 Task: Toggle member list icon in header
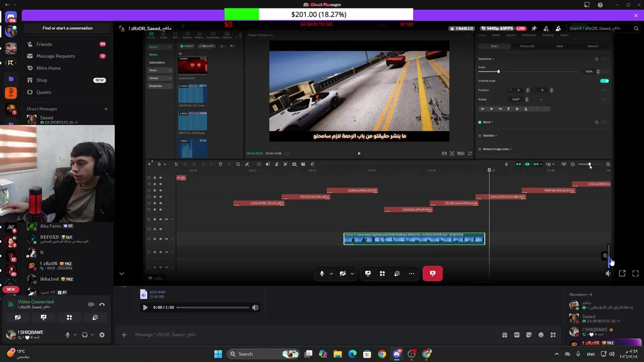click(558, 29)
